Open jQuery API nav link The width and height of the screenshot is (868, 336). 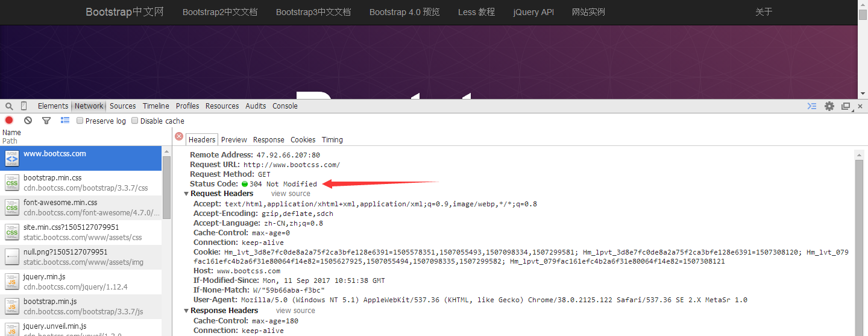(533, 12)
